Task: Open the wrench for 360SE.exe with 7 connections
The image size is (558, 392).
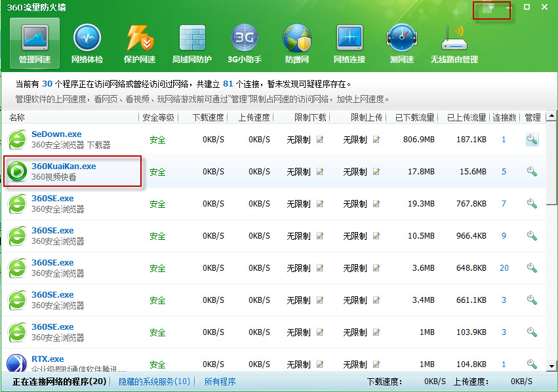Action: pyautogui.click(x=532, y=203)
